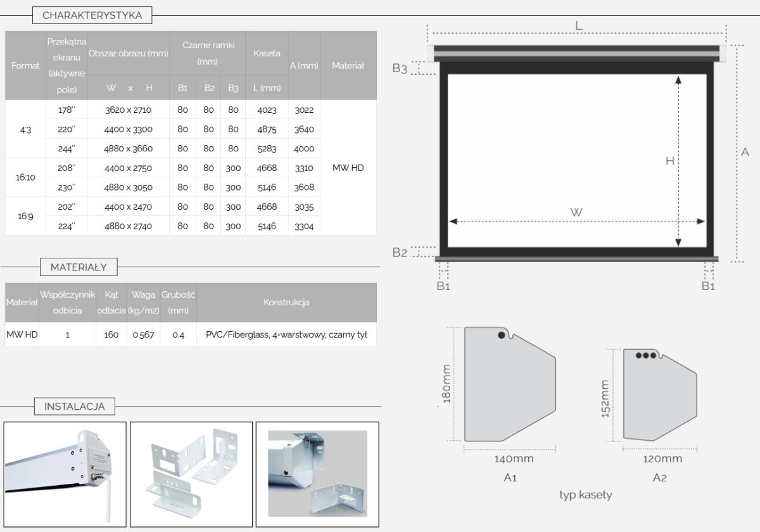The width and height of the screenshot is (760, 532).
Task: Click the Kaseta column header
Action: click(267, 53)
